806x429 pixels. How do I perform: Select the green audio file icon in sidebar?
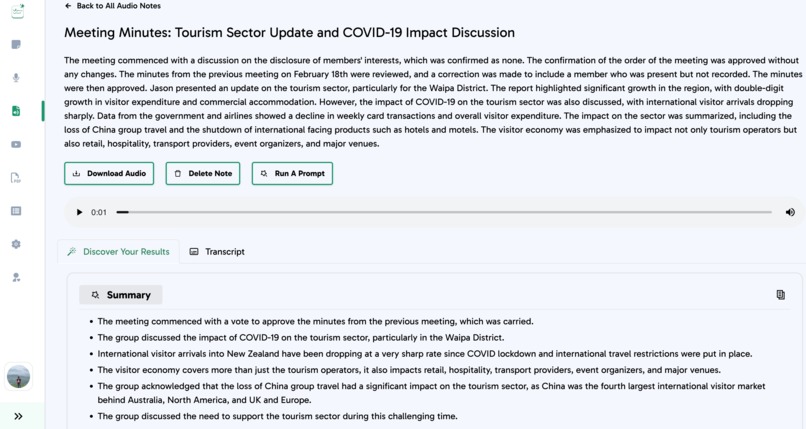tap(16, 111)
